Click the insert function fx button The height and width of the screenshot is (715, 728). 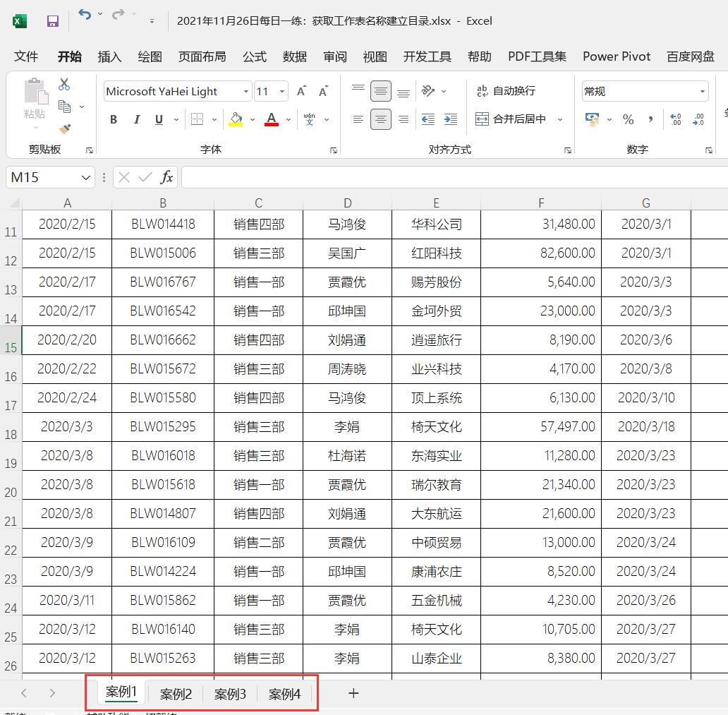(166, 177)
